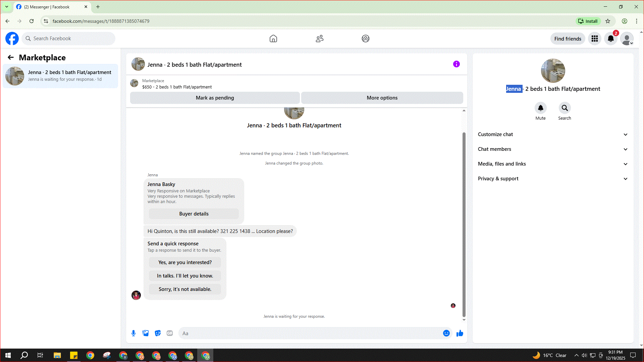Image resolution: width=644 pixels, height=362 pixels.
Task: Open the sticker picker icon
Action: (x=158, y=333)
